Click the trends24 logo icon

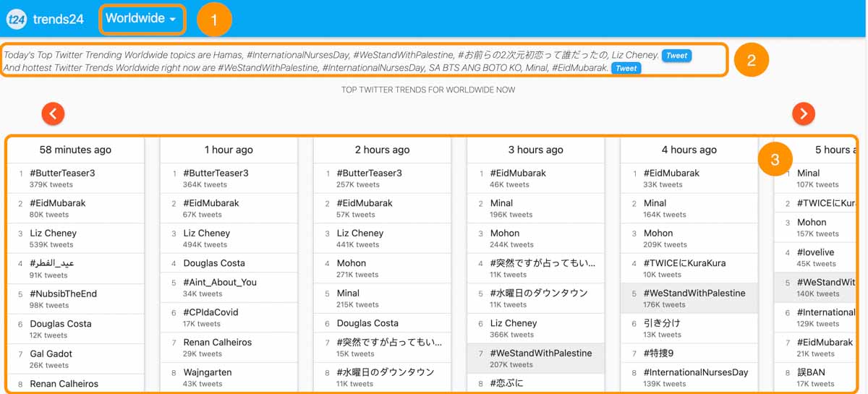[x=16, y=20]
